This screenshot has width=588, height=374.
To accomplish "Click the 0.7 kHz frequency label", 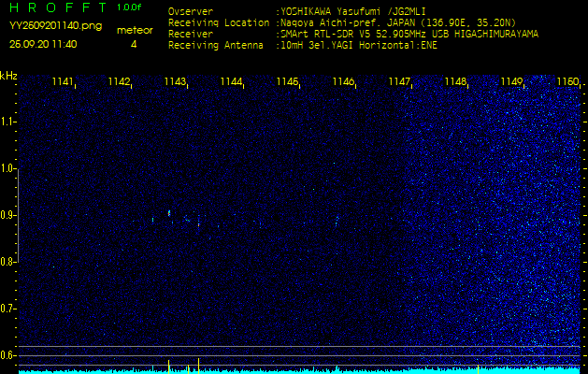I will click(7, 309).
